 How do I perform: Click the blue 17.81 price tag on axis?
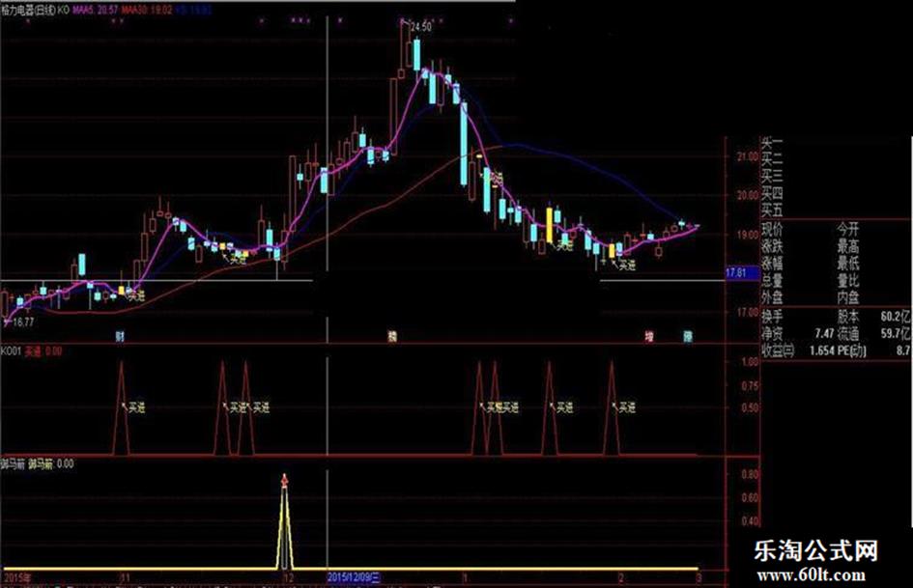[742, 273]
